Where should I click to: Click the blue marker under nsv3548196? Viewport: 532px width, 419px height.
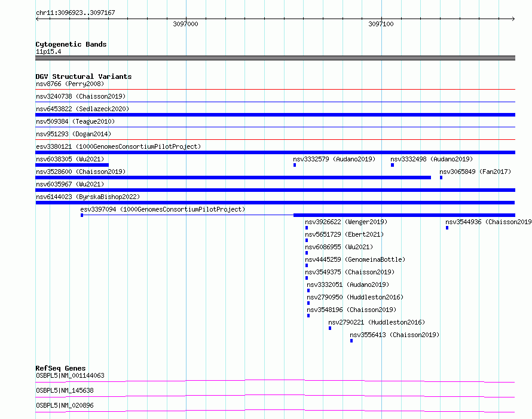point(308,316)
